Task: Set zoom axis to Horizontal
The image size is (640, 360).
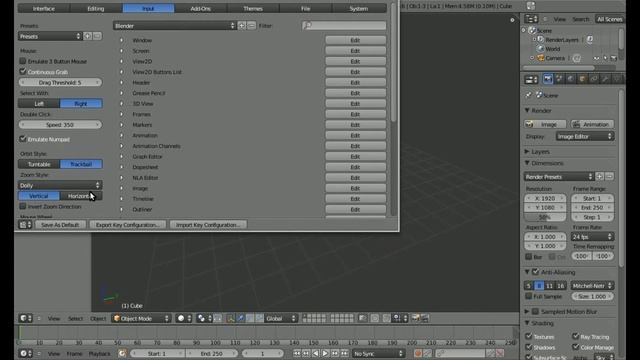Action: click(81, 196)
